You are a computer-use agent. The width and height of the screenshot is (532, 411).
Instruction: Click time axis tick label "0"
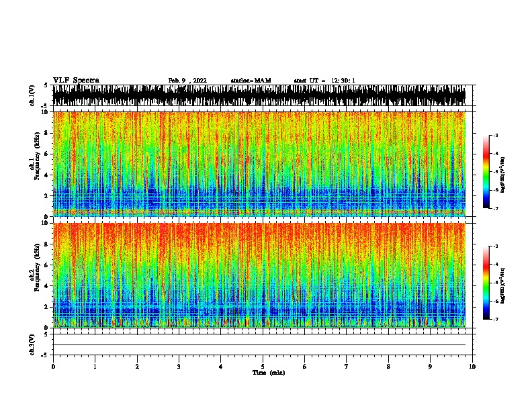click(53, 367)
